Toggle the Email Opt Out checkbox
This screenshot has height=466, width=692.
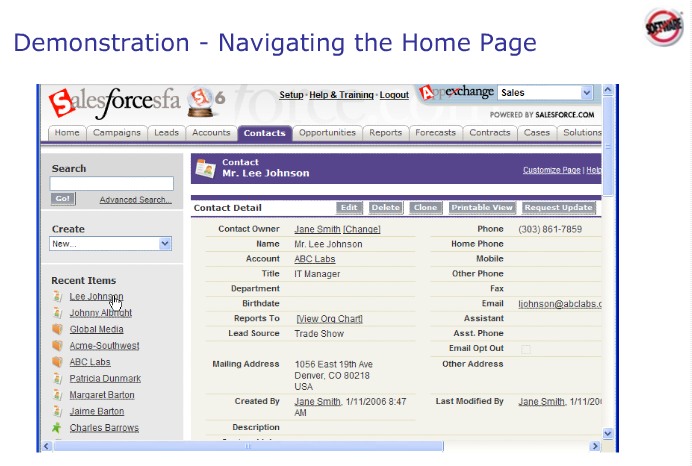526,348
